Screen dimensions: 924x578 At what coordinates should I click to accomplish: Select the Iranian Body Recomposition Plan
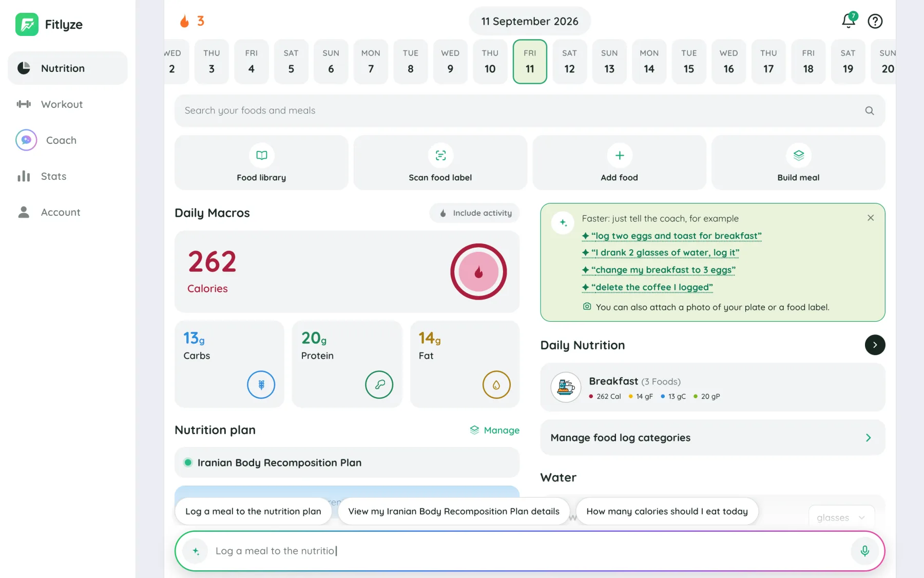point(347,462)
